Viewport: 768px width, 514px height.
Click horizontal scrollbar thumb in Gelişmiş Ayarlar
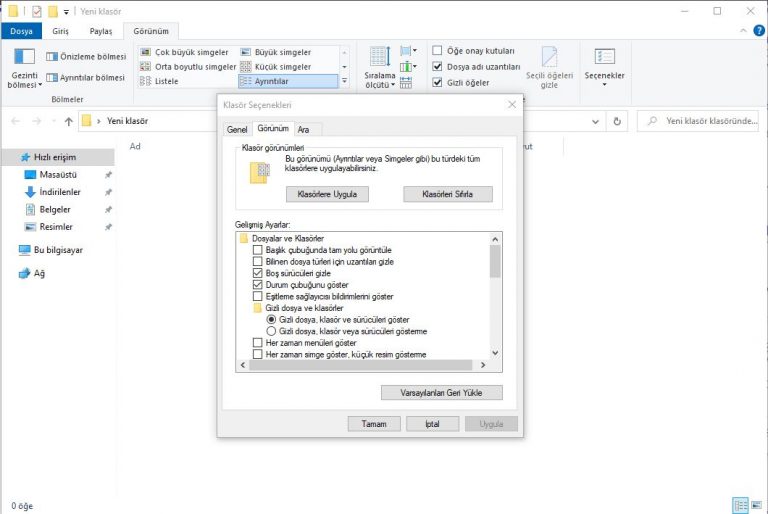[x=361, y=365]
